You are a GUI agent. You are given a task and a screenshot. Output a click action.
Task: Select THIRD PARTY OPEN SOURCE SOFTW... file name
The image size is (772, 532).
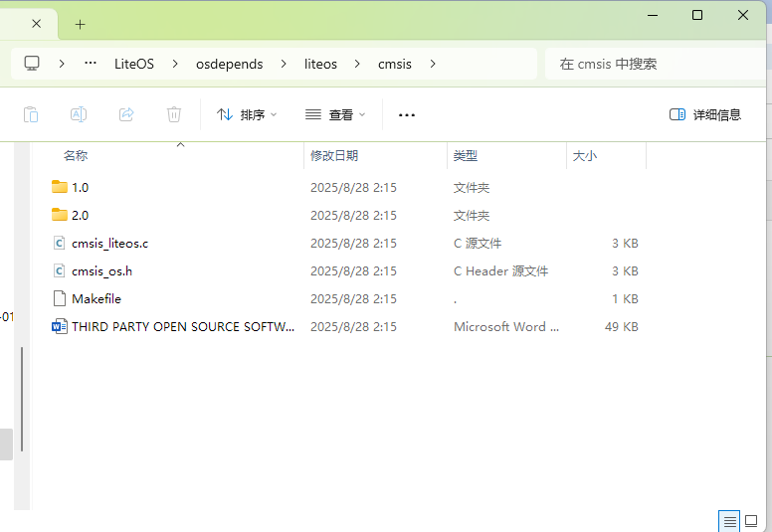183,327
